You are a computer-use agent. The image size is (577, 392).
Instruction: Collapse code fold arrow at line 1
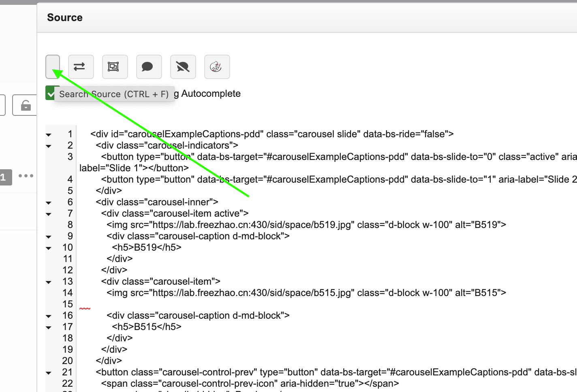(x=49, y=134)
